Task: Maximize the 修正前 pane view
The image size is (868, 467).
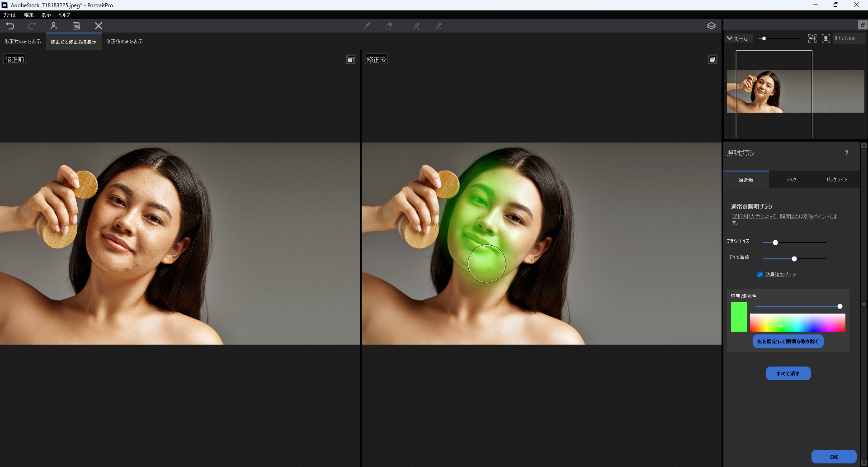Action: click(x=350, y=59)
